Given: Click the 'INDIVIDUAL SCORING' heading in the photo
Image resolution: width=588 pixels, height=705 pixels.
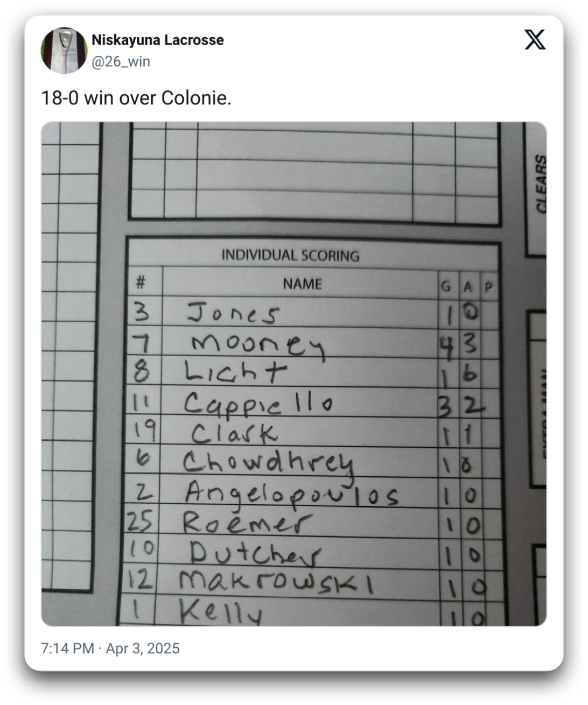Looking at the screenshot, I should [290, 255].
